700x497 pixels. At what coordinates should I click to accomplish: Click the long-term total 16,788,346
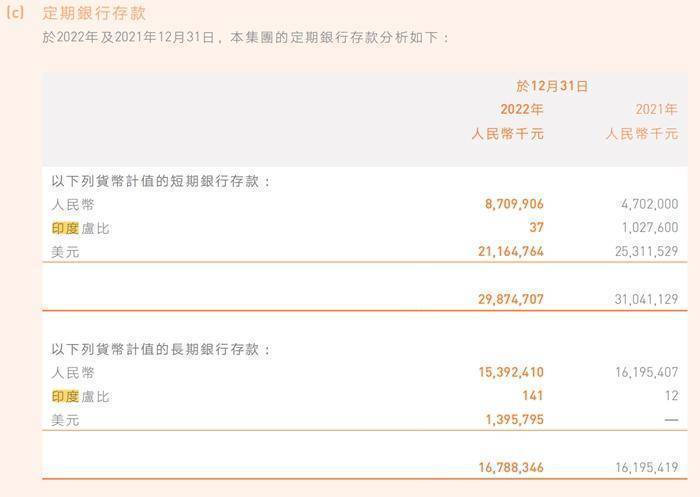pos(511,468)
